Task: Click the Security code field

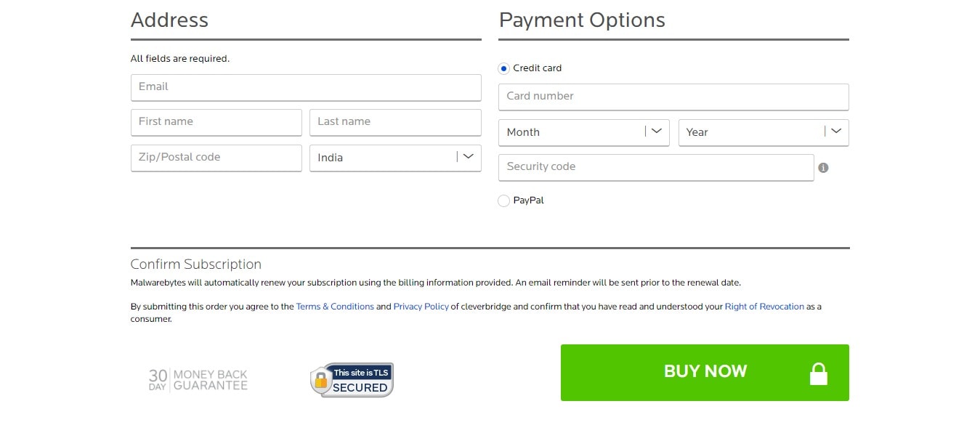Action: tap(656, 167)
